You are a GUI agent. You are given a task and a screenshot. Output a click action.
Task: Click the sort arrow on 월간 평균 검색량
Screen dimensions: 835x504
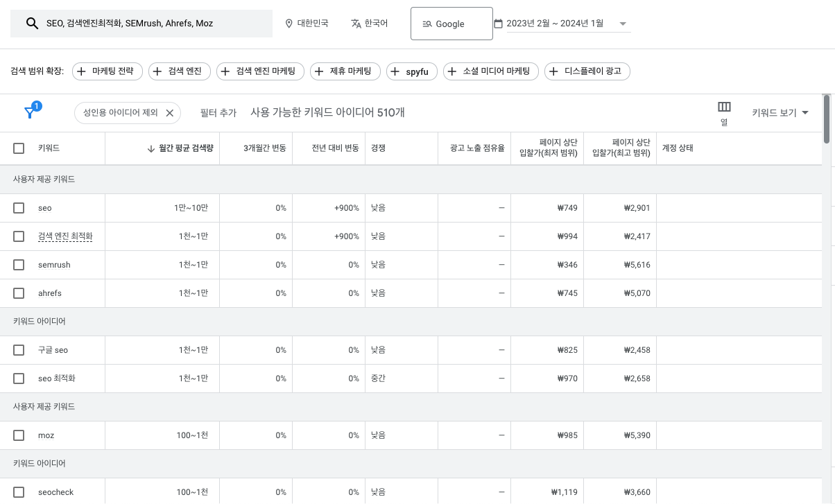(x=151, y=148)
